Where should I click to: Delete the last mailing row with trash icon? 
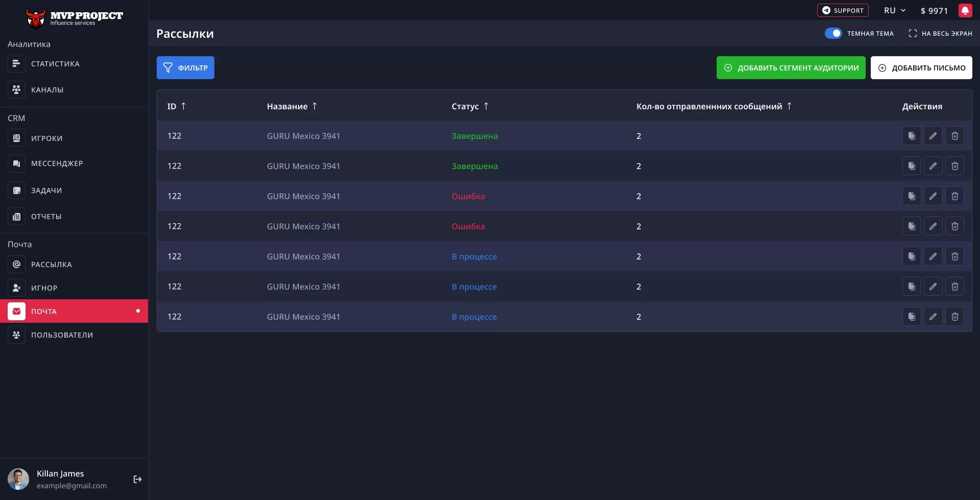pos(954,317)
